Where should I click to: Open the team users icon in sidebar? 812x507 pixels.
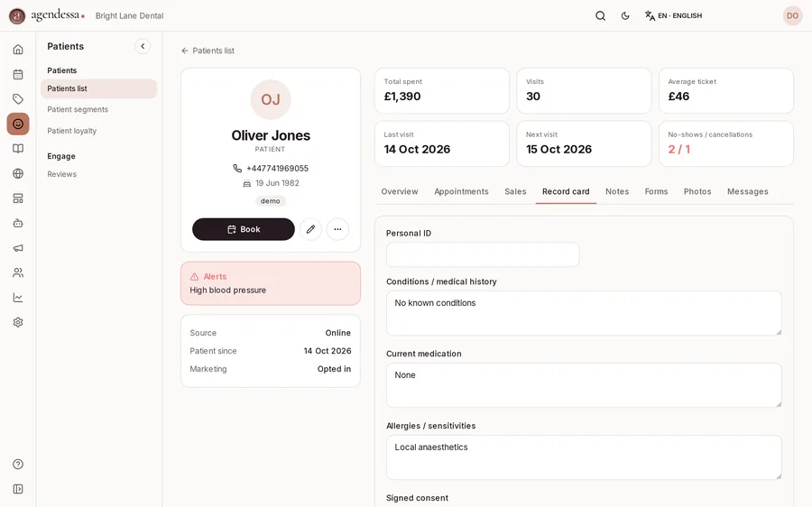point(18,272)
